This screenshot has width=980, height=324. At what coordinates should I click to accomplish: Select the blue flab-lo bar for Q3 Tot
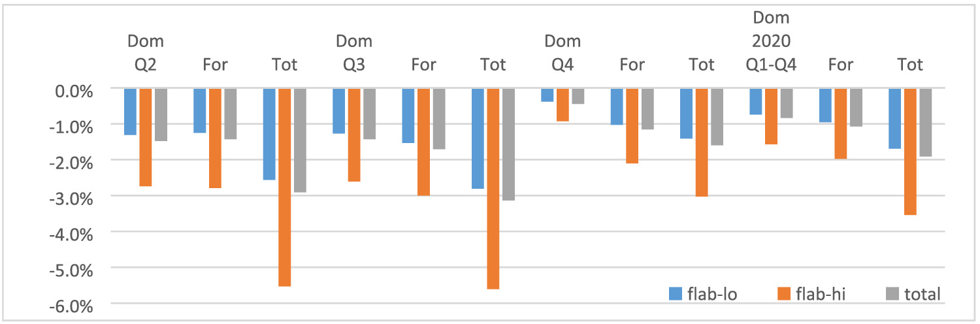tap(478, 138)
